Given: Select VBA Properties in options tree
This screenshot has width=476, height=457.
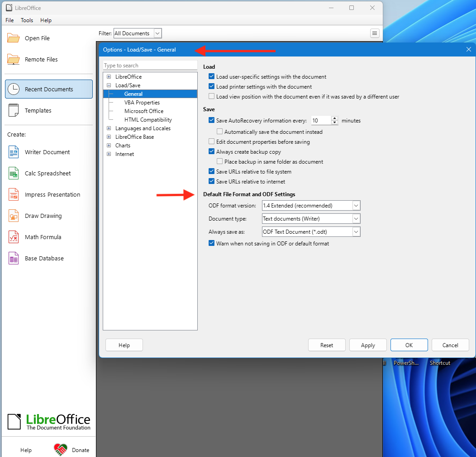Looking at the screenshot, I should click(142, 103).
